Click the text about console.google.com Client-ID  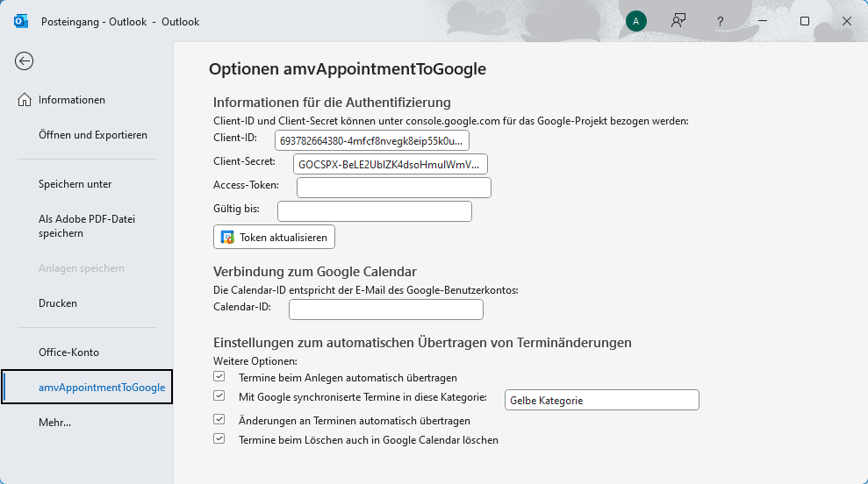[451, 121]
